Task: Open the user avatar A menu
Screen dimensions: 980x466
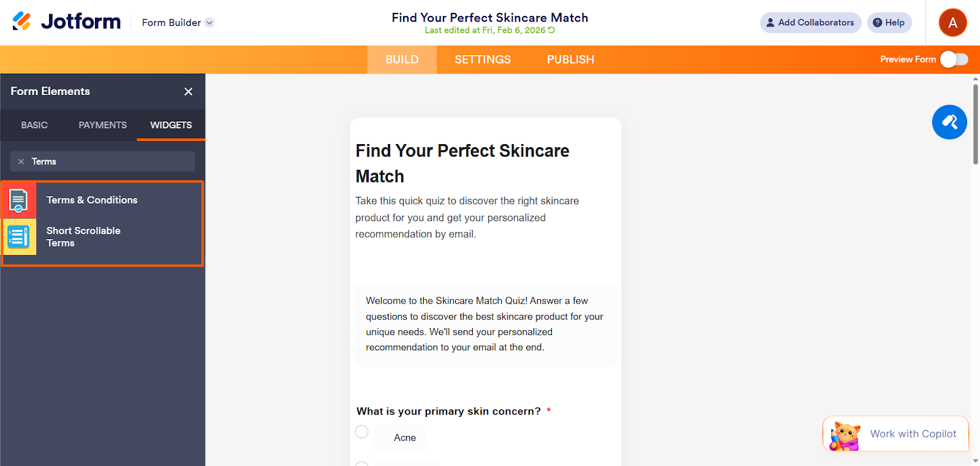Action: point(952,23)
